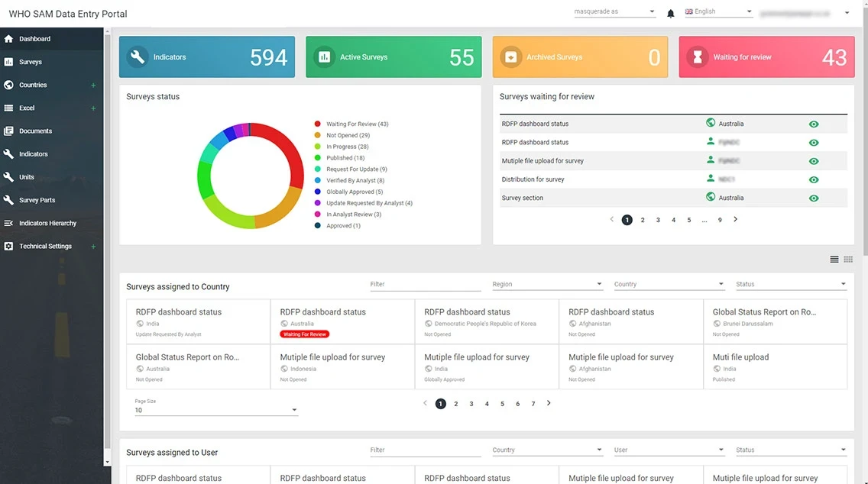Go to previous page of surveys waiting for review
Viewport: 868px width, 484px height.
pos(612,220)
